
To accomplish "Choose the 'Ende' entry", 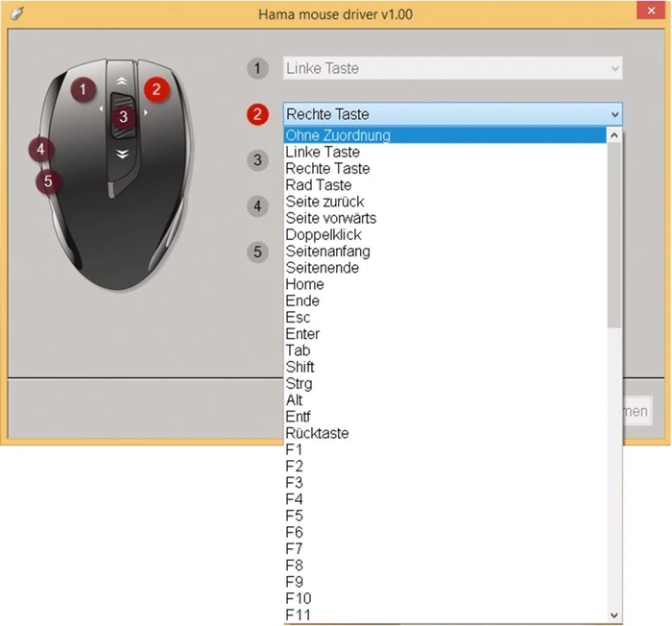I will tap(444, 301).
